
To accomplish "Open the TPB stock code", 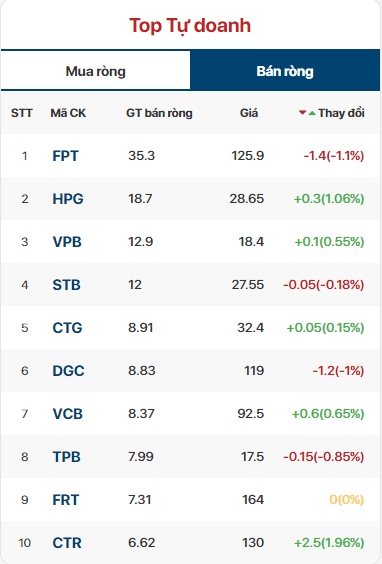I will (x=67, y=457).
